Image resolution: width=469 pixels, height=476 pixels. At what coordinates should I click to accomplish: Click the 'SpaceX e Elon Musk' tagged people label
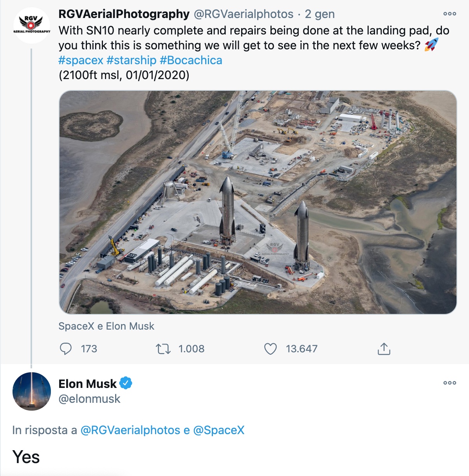(x=106, y=326)
